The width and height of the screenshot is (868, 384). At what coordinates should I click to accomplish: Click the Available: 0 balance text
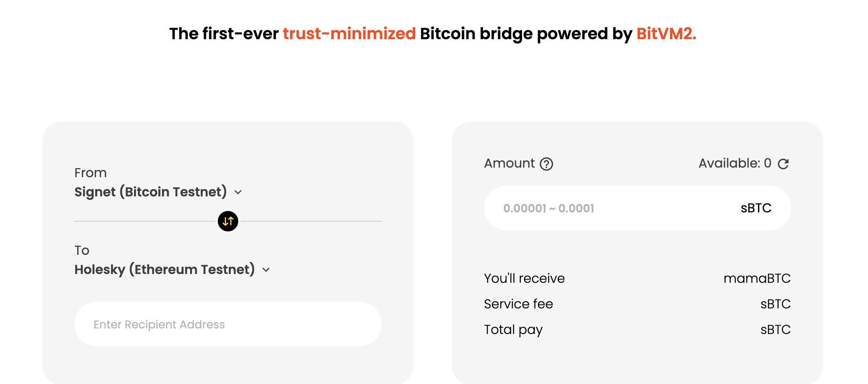click(x=735, y=163)
